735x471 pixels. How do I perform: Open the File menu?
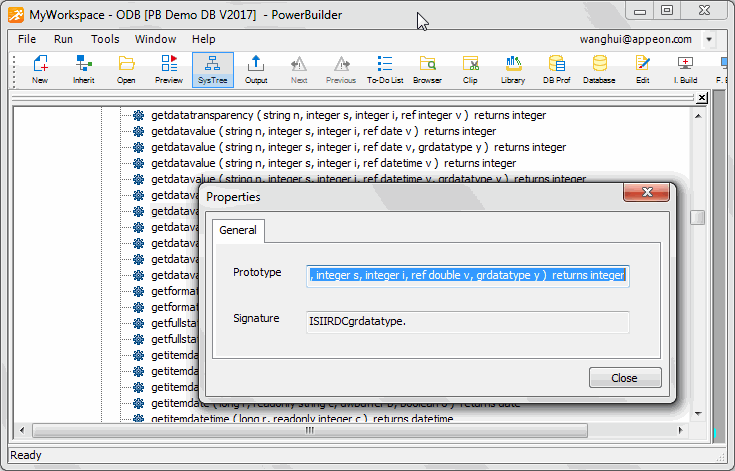point(27,39)
